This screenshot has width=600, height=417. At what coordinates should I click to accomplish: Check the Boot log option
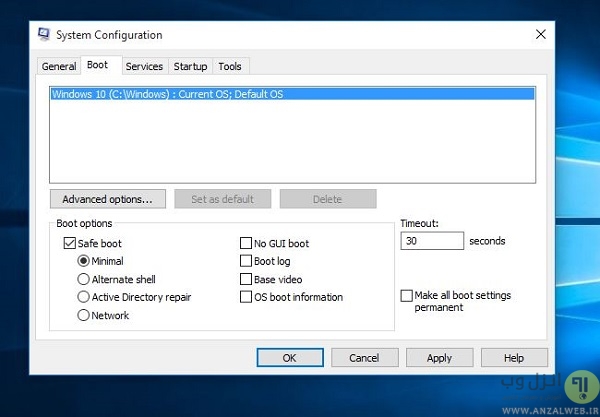coord(246,261)
